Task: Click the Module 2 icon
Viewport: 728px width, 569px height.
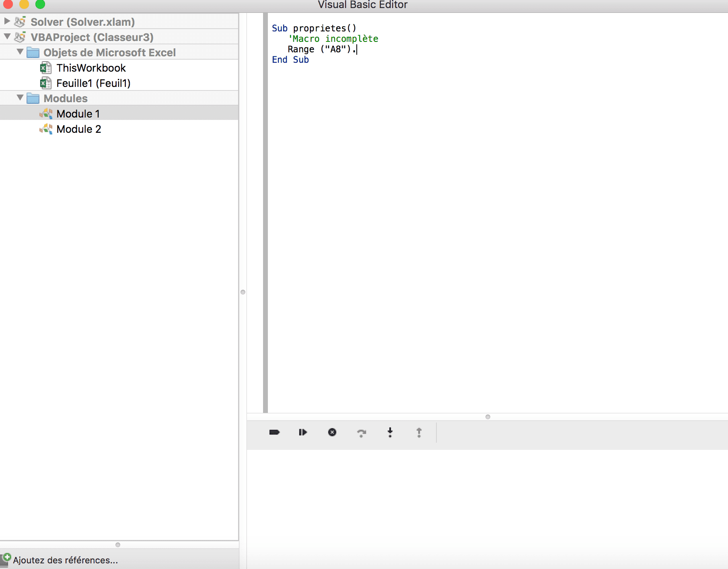Action: click(46, 129)
